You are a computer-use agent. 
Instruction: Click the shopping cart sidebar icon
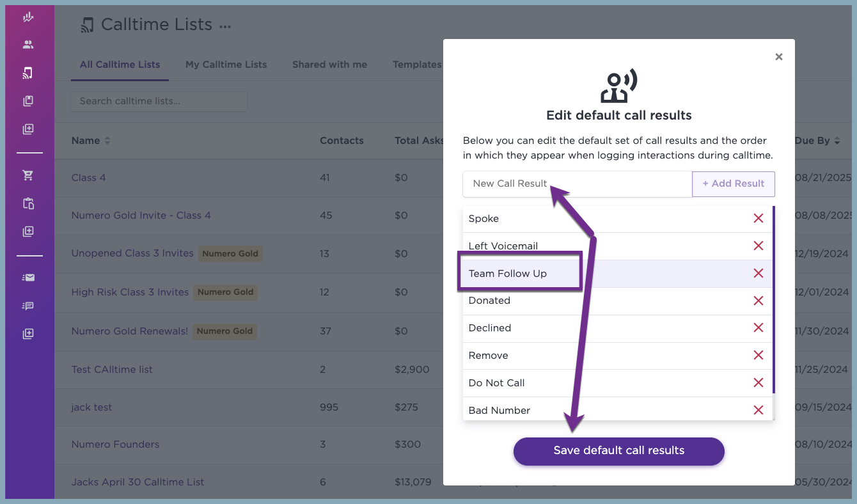point(28,175)
